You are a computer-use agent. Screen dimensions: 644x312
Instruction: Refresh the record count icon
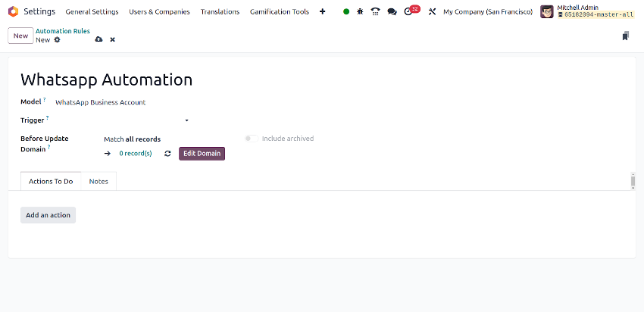point(167,154)
